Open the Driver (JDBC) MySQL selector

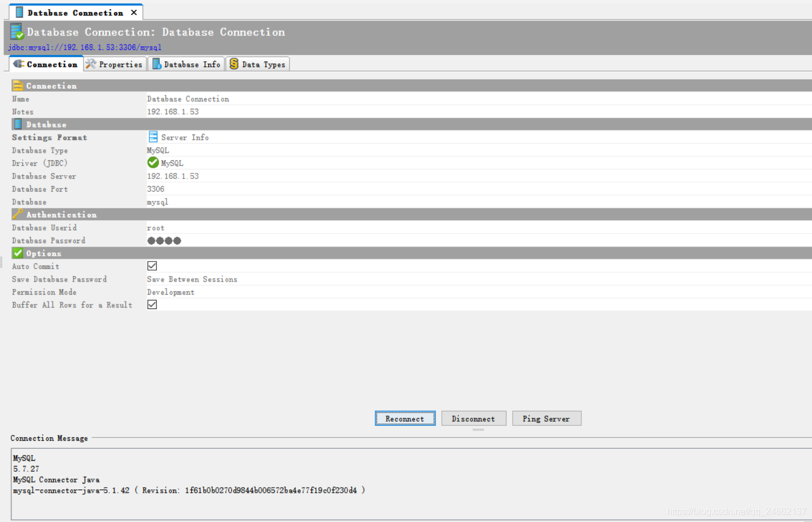pos(479,163)
